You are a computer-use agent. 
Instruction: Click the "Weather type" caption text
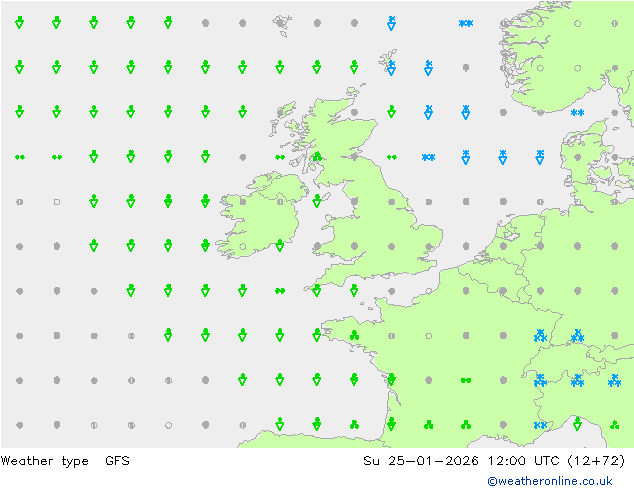coord(44,461)
